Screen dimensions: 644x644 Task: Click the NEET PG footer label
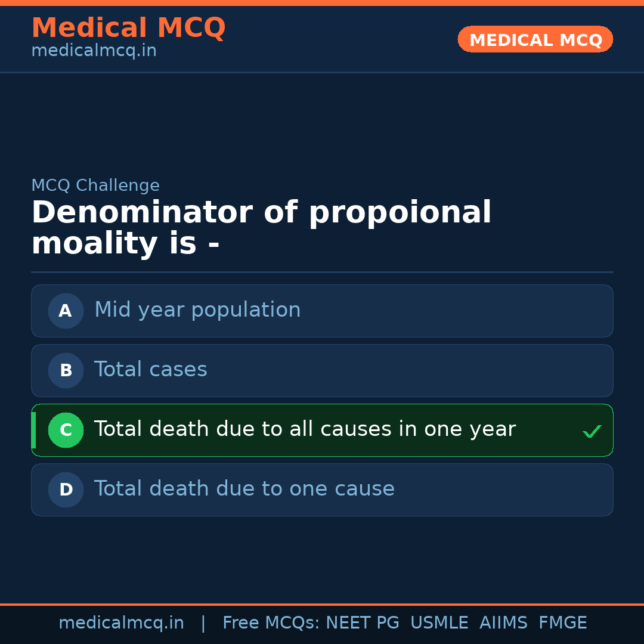tap(362, 622)
